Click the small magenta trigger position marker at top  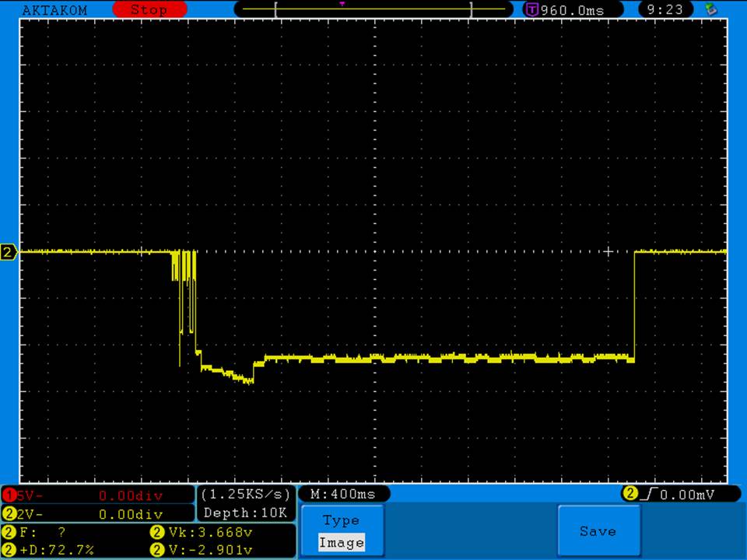(x=342, y=4)
